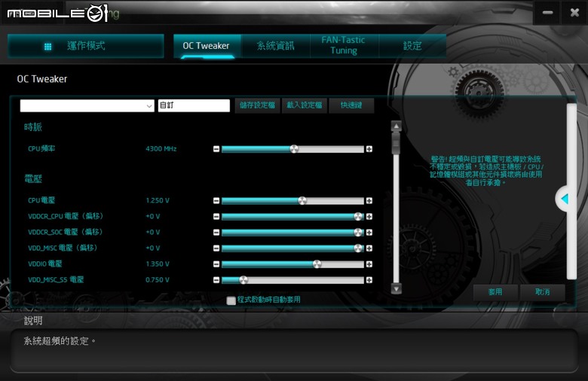
Task: Click the VDDCR_SOC 電壓 slider handle
Action: point(358,232)
